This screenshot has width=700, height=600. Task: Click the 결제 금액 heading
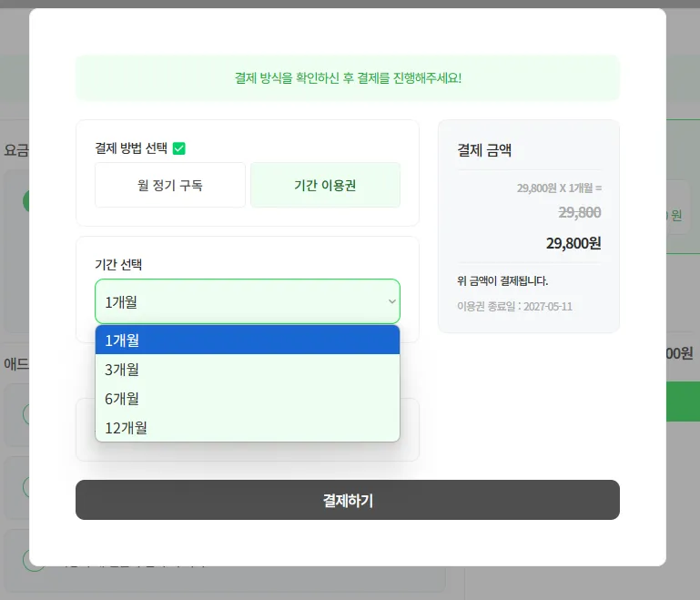484,150
